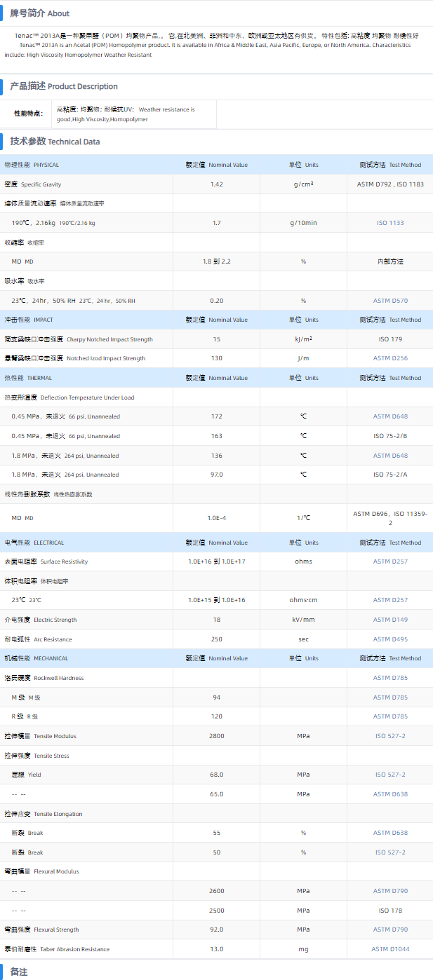Click the 备注 section heading
The image size is (433, 980).
[x=19, y=972]
